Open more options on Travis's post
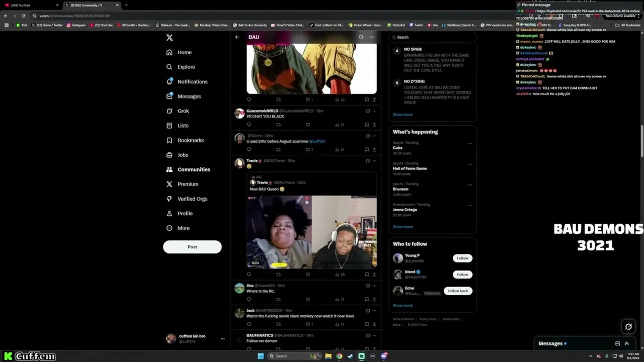This screenshot has height=362, width=644. [x=374, y=161]
